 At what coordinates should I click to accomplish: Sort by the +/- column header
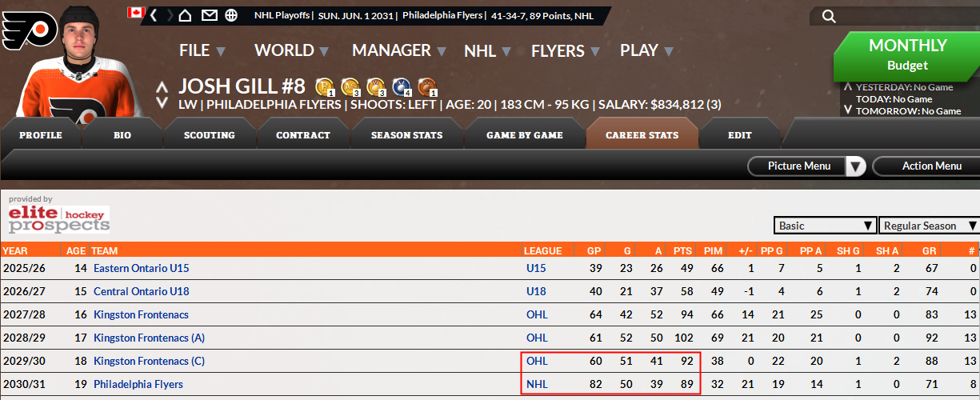[x=746, y=250]
